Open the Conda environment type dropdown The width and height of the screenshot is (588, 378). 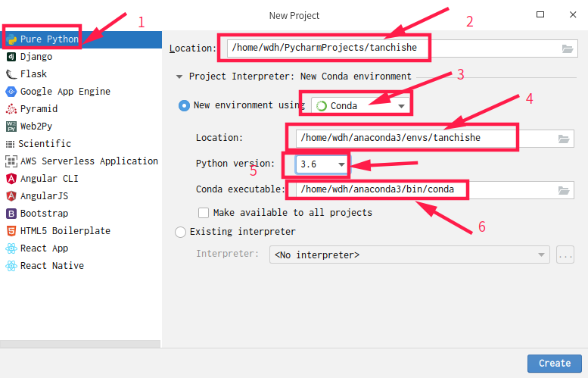(x=360, y=106)
